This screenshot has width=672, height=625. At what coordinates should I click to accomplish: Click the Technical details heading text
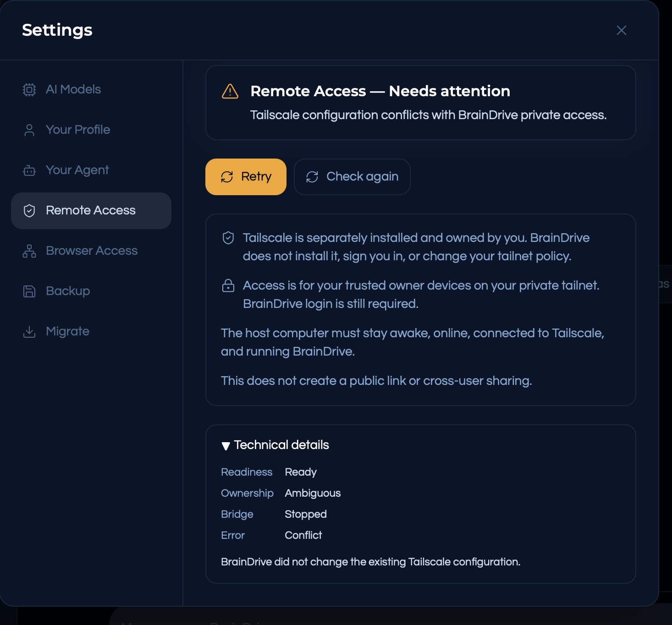click(x=281, y=445)
